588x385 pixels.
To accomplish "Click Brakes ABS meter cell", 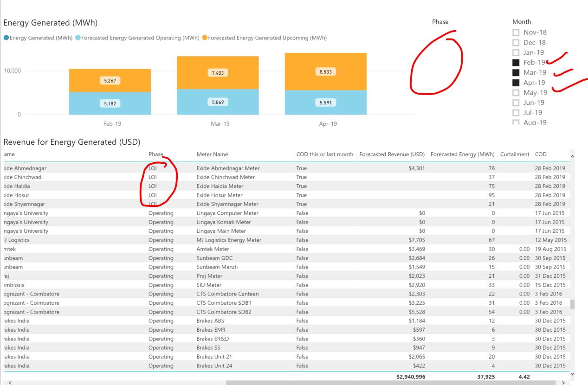I will (210, 321).
